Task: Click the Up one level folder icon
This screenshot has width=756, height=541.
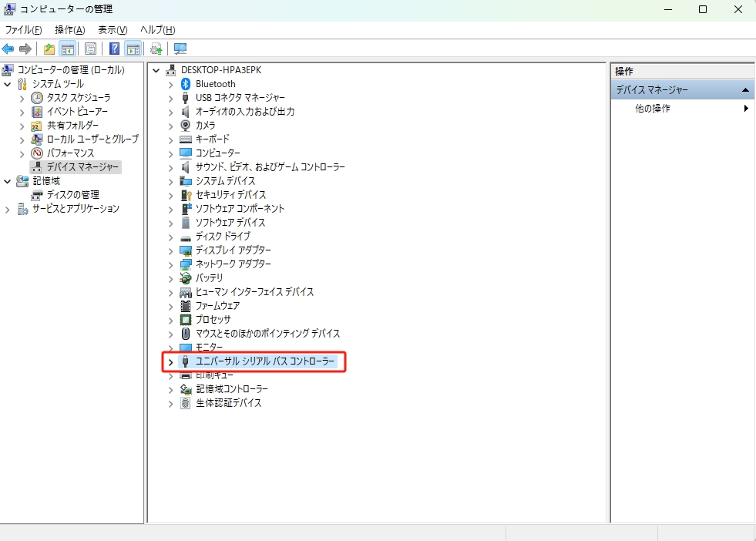Action: (49, 49)
